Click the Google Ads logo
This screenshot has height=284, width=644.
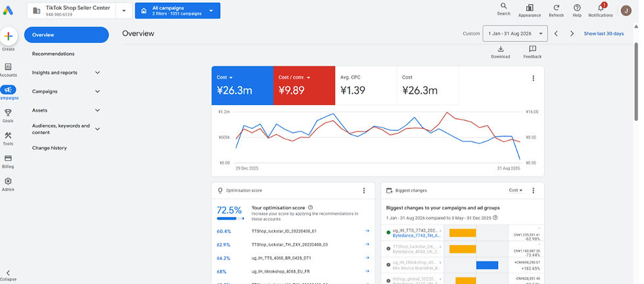(x=8, y=11)
